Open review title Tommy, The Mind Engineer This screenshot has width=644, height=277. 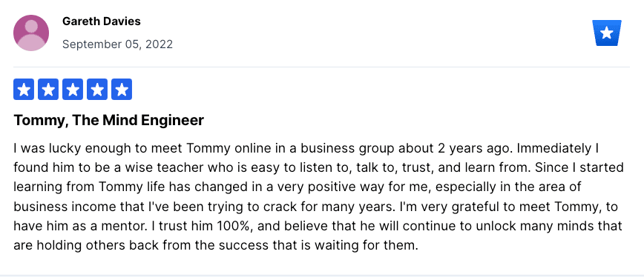point(109,121)
